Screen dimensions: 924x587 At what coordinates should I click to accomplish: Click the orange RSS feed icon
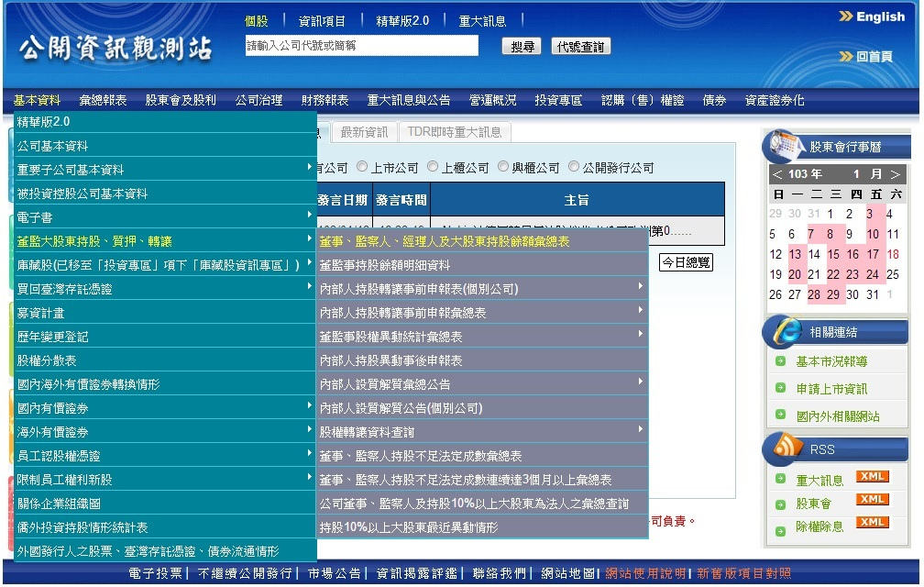tap(787, 448)
